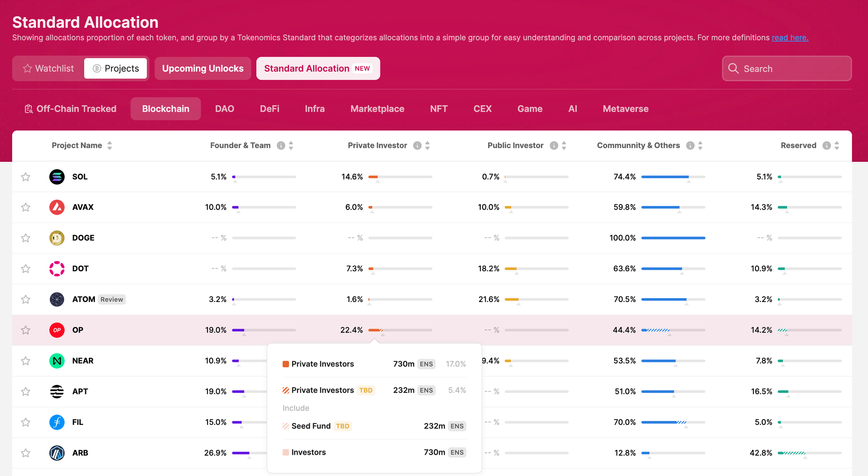Click the Solana token logo

57,177
